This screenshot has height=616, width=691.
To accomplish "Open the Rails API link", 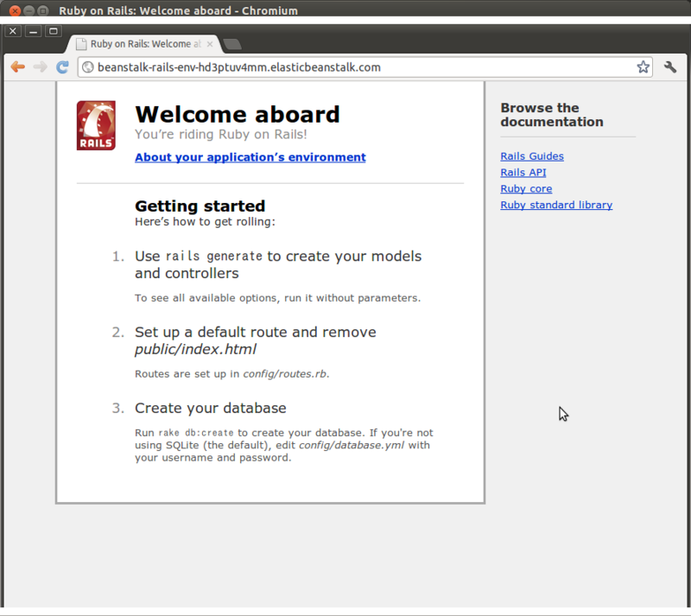I will coord(523,173).
